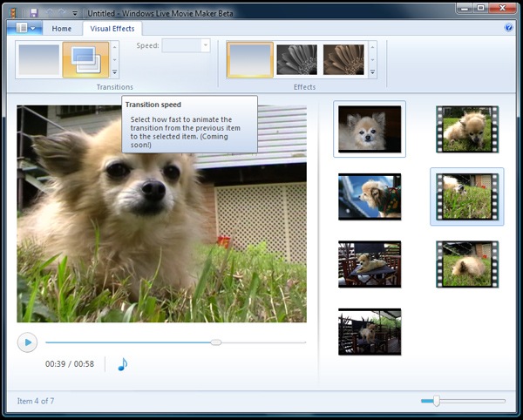Select the first dog photo in storyboard
The image size is (523, 420).
point(370,129)
